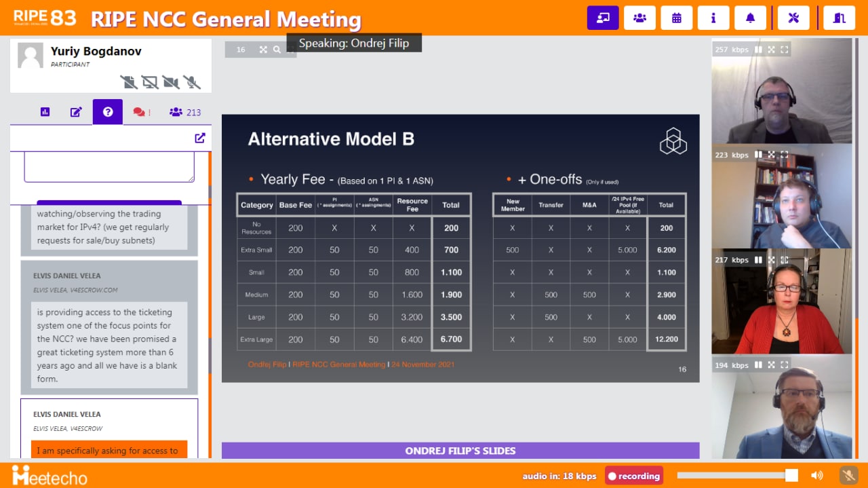Click the fit-to-size icon on slide toolbar
Viewport: 868px width, 488px height.
(x=263, y=50)
